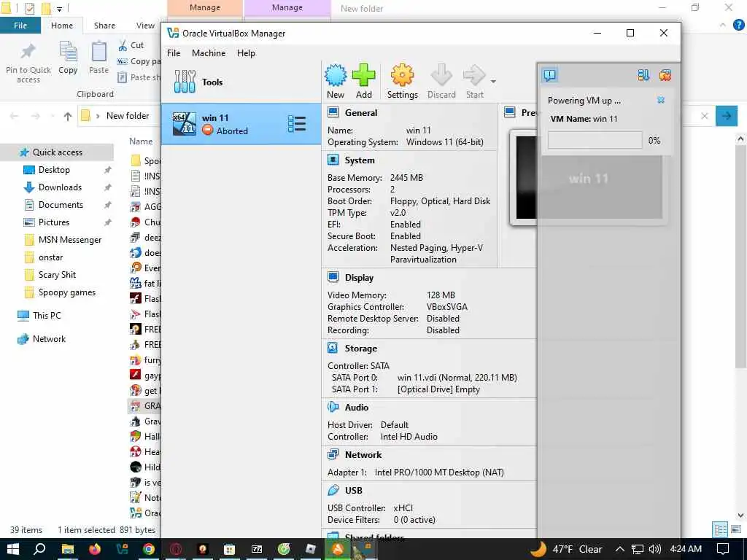747x560 pixels.
Task: Open Documents in Explorer navigation pane
Action: coord(61,205)
